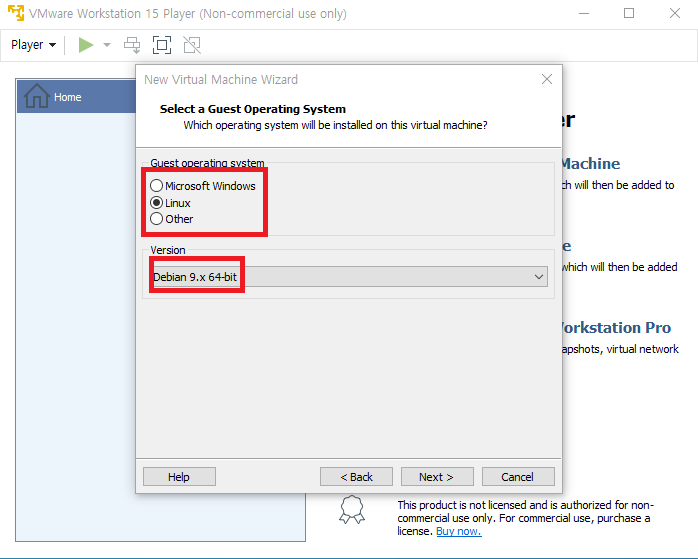698x559 pixels.
Task: Select the Other operating system option
Action: coord(156,219)
